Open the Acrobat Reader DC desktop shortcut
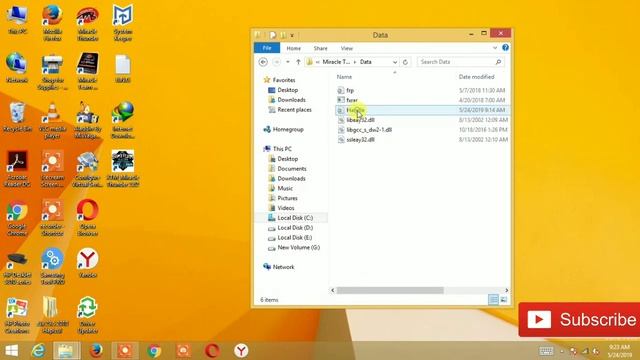 pos(17,168)
